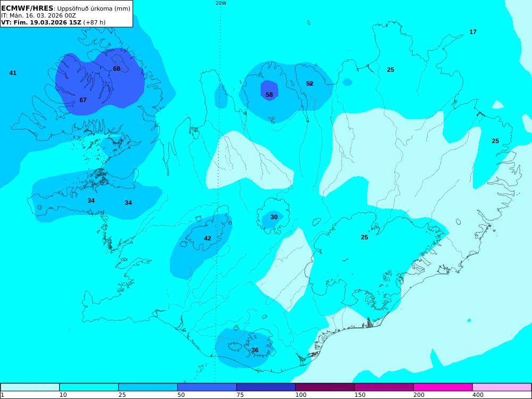The width and height of the screenshot is (532, 399).
Task: Click the legend tick label '200'
Action: click(x=419, y=395)
